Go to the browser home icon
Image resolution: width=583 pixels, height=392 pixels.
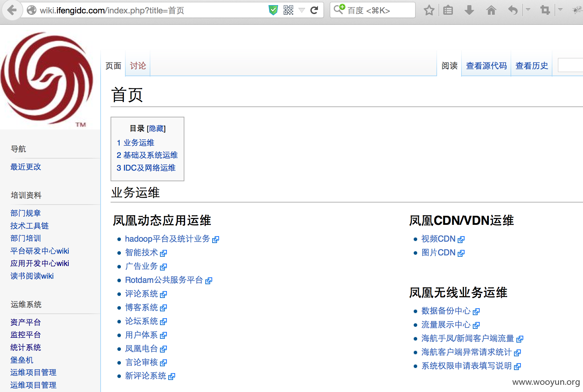tap(491, 10)
